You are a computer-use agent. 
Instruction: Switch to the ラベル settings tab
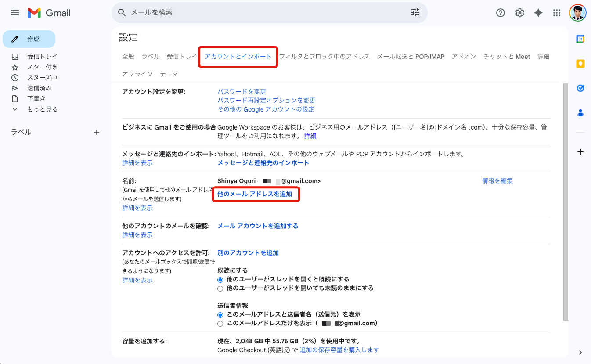[x=151, y=57]
